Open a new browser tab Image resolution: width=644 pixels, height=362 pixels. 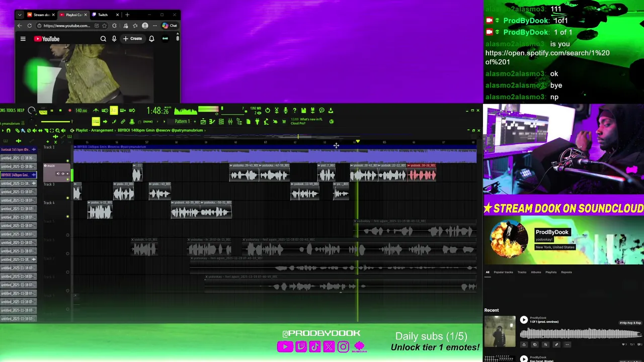[x=127, y=15]
